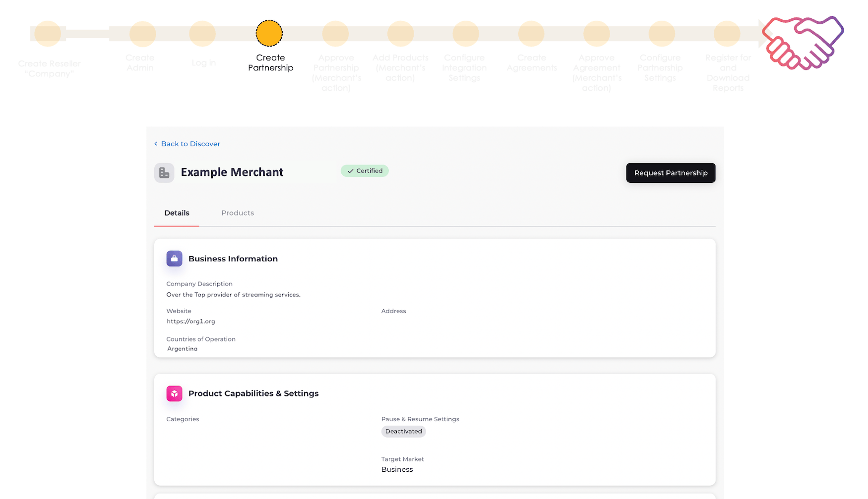This screenshot has width=868, height=499.
Task: Switch to the Products tab
Action: tap(238, 213)
